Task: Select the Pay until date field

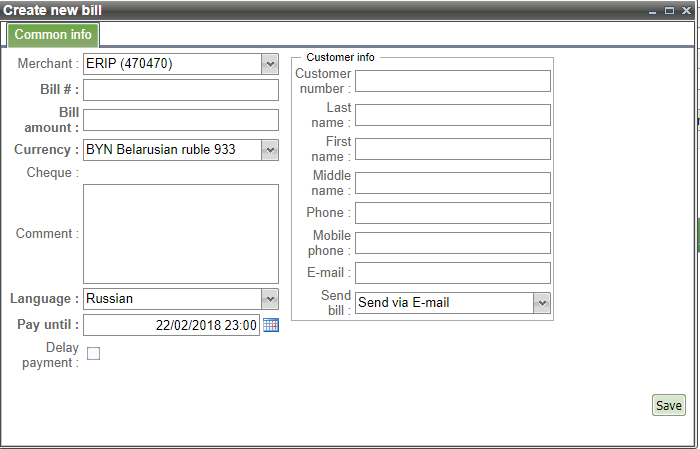Action: 170,325
